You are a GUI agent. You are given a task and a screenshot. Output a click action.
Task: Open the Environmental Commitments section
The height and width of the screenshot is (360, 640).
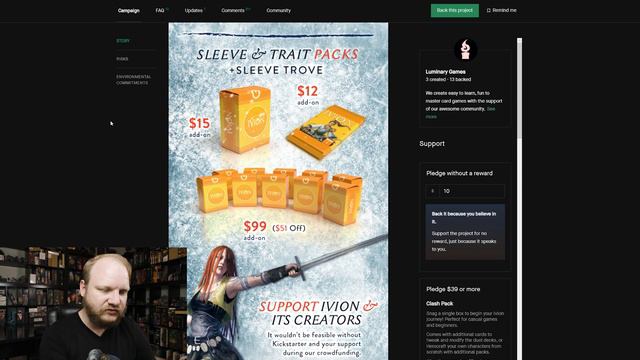(x=133, y=80)
